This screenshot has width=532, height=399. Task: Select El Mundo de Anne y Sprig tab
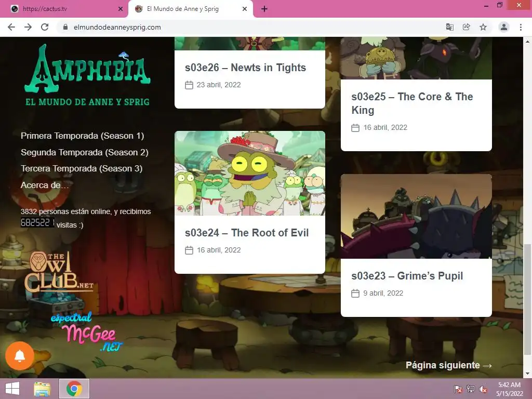tap(190, 9)
